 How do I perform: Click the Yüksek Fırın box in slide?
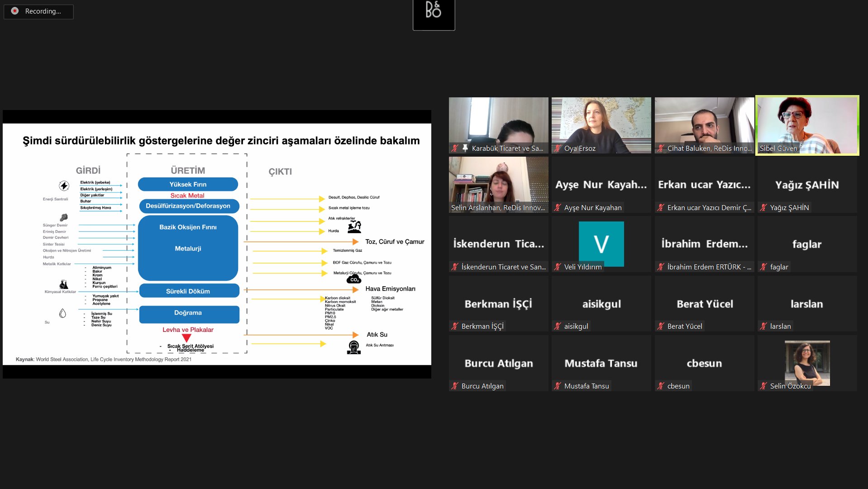pyautogui.click(x=188, y=184)
